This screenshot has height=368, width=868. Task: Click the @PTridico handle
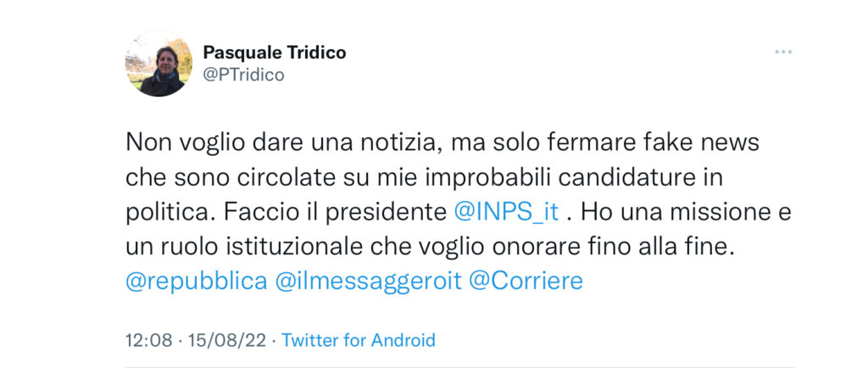tap(243, 75)
